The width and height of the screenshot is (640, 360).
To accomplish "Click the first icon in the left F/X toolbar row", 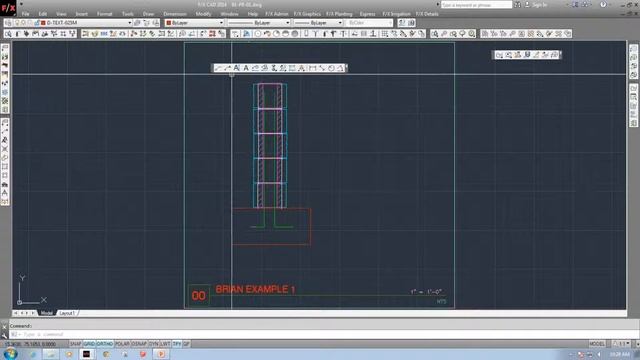I will click(x=8, y=34).
